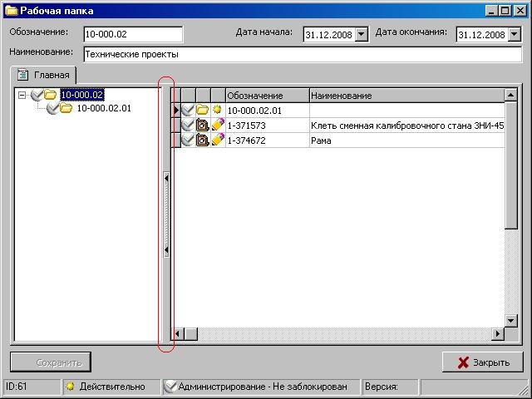Click folder icon of tree item 10-000.02.01

[x=66, y=108]
